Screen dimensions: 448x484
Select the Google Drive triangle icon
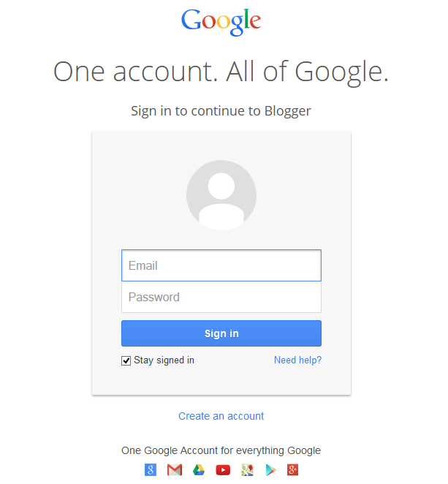tap(199, 470)
